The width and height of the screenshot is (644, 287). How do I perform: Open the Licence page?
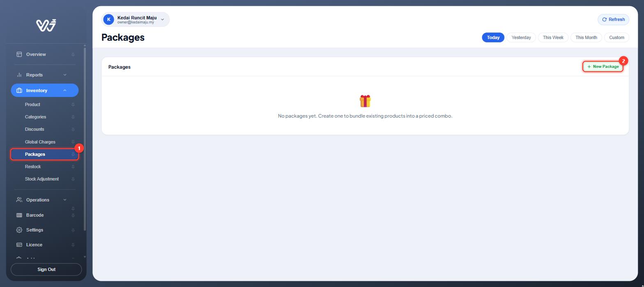(x=45, y=245)
